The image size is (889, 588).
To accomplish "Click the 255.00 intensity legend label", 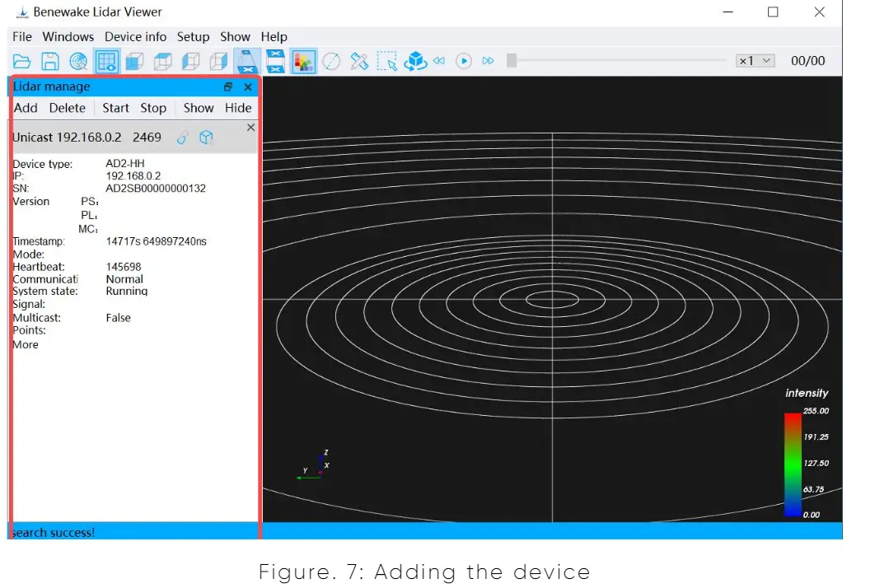I will [816, 411].
